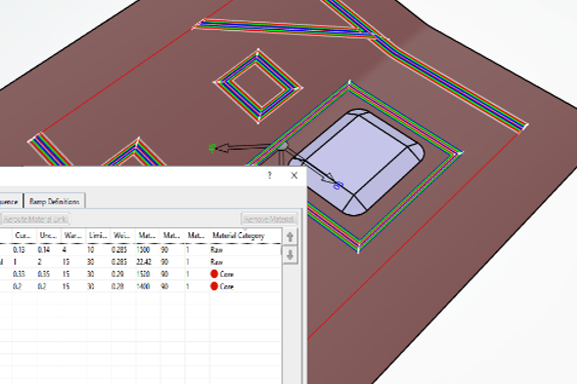Switch to the Ramp Definitions tab
Viewport: 577px width, 384px height.
(x=54, y=201)
